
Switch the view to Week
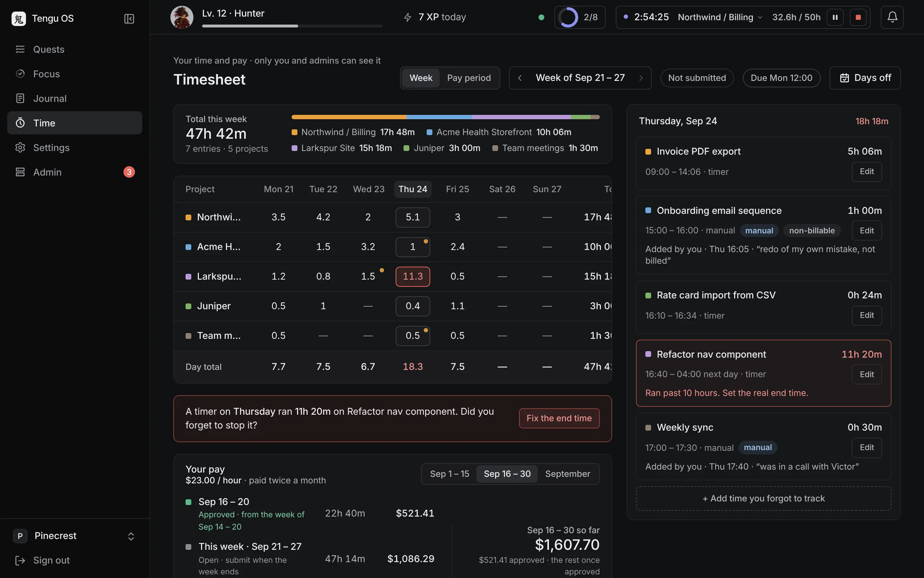coord(421,78)
